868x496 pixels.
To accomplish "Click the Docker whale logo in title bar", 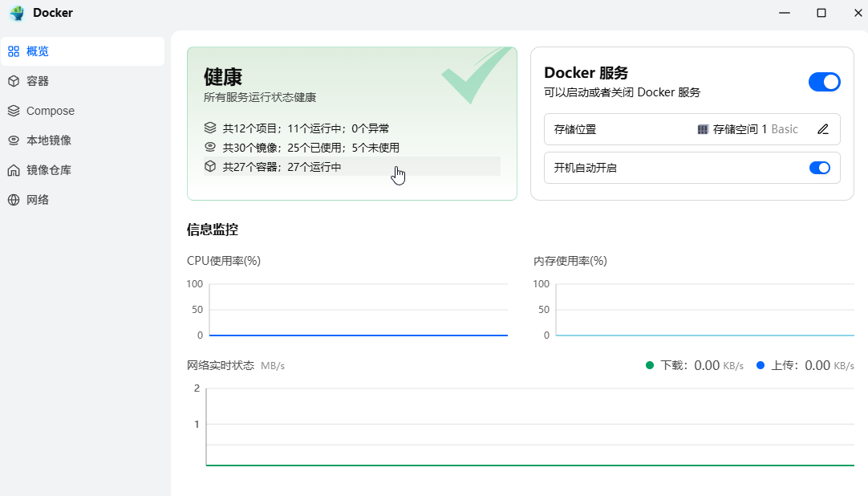I will click(17, 13).
